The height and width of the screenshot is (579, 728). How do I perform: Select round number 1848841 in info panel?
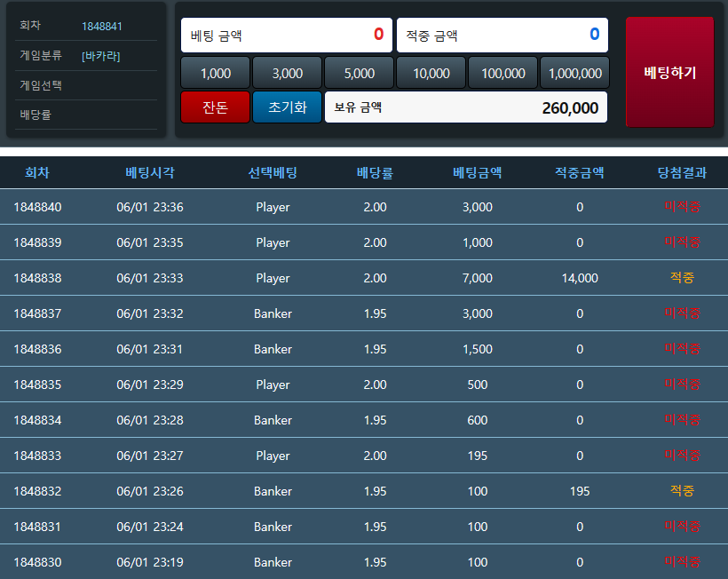point(102,27)
